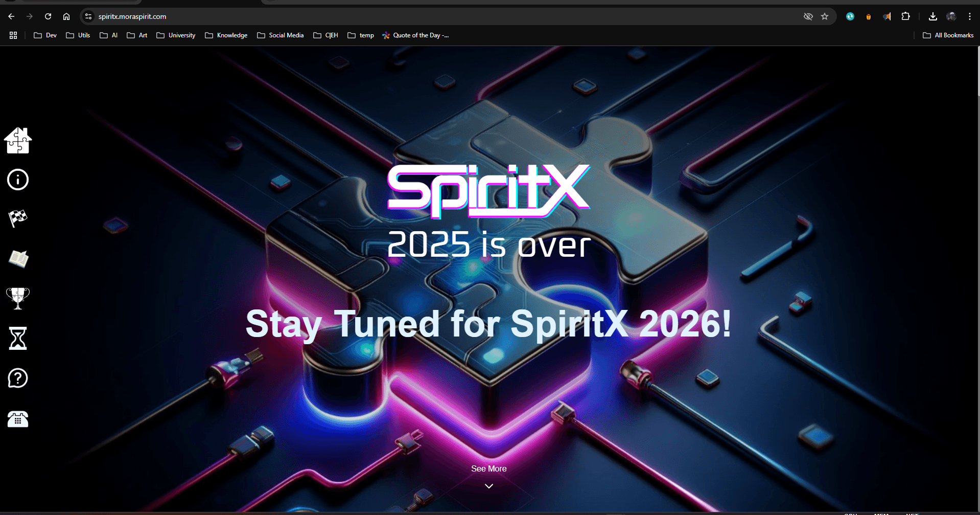
Task: Open FAQ with the question mark icon
Action: click(x=17, y=378)
